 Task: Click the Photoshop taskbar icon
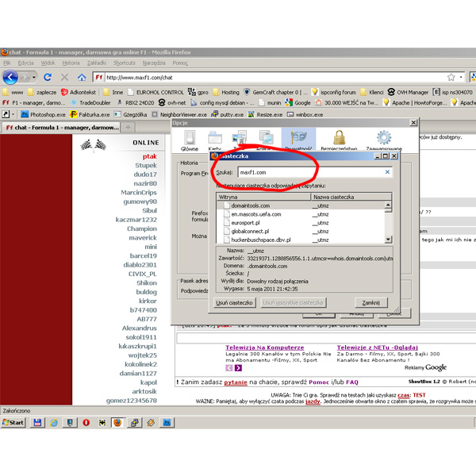click(167, 423)
